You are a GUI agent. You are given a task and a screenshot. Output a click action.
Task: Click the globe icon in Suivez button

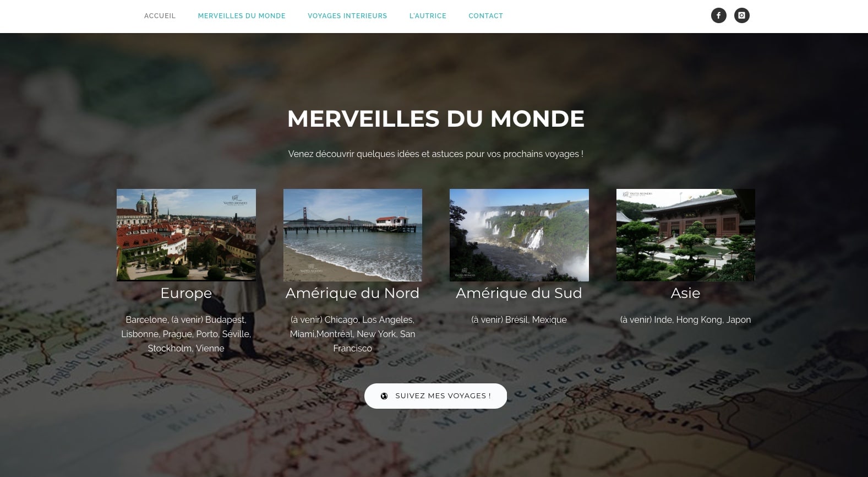click(384, 396)
